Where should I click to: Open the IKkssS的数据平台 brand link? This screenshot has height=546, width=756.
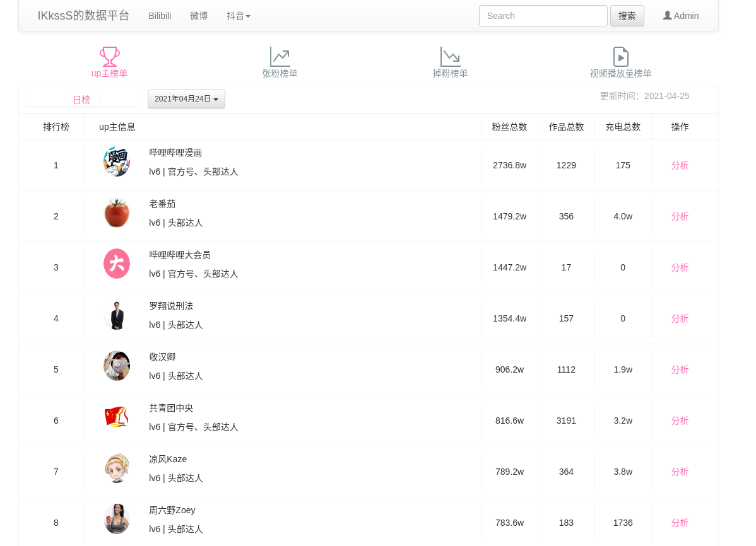[x=83, y=15]
